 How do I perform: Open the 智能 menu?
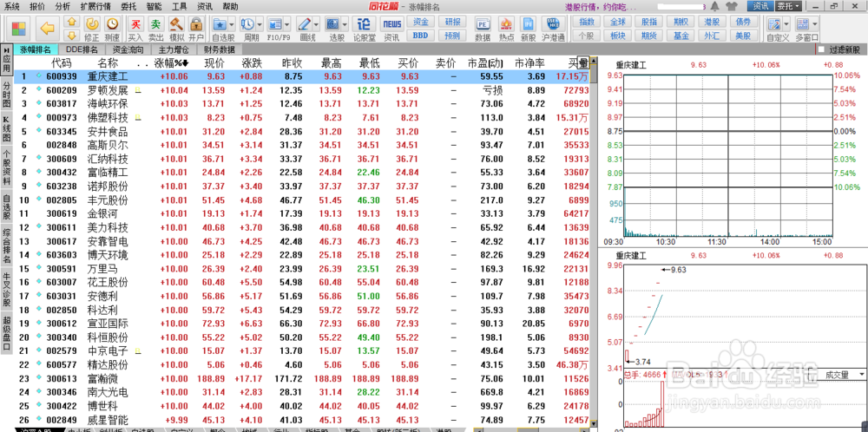coord(155,7)
